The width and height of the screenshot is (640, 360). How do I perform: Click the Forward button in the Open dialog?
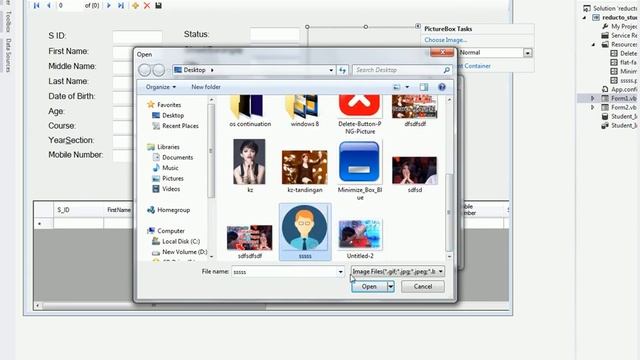tap(158, 70)
